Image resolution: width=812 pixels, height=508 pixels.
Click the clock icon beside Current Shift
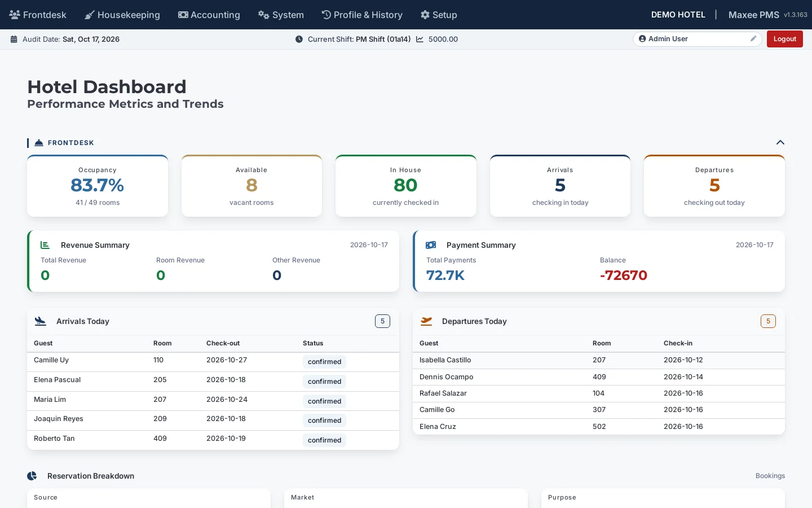[299, 40]
